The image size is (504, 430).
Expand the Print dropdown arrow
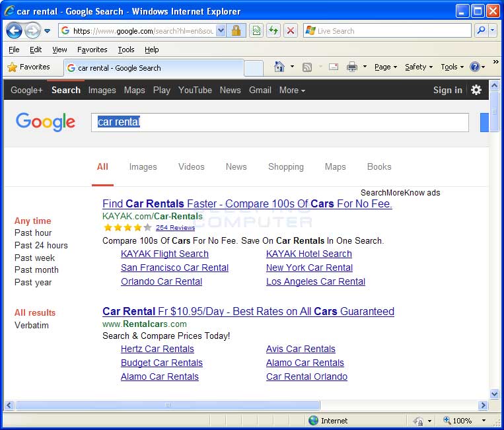[365, 67]
